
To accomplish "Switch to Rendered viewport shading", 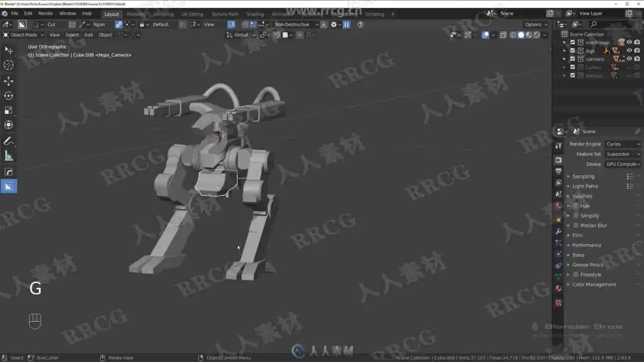I will pyautogui.click(x=536, y=35).
